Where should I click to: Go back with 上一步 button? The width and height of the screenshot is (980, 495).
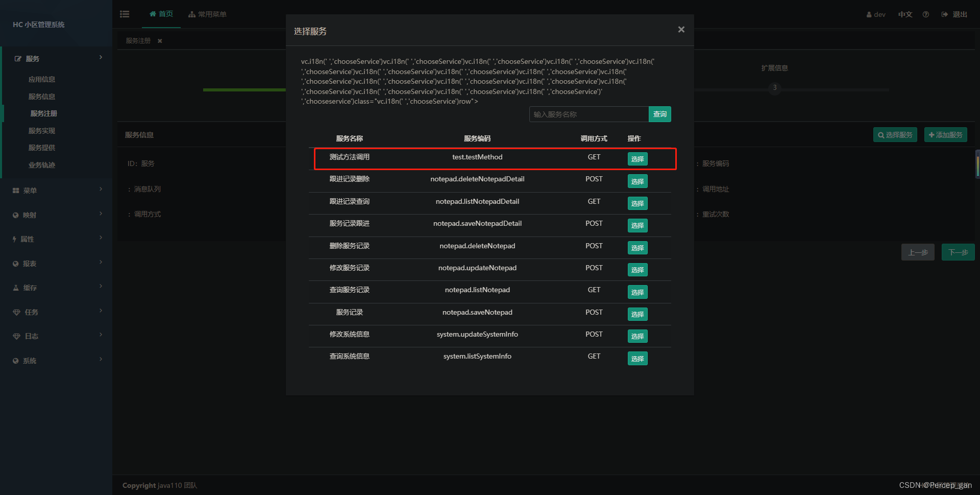tap(918, 252)
